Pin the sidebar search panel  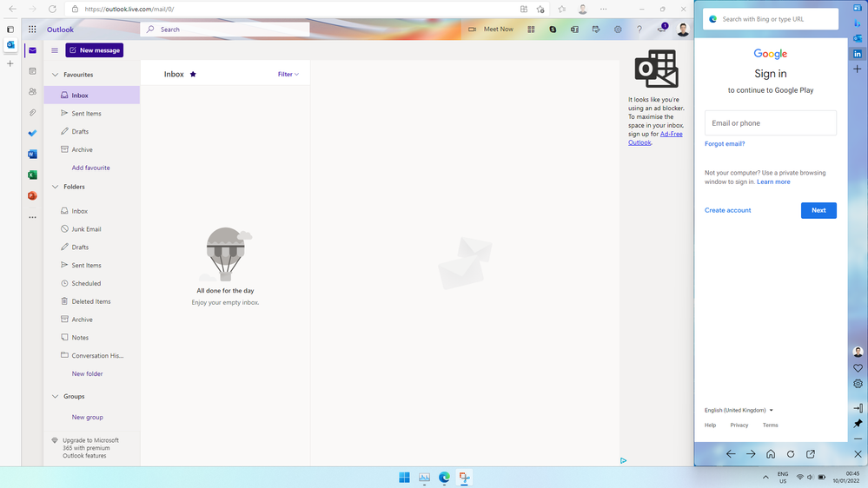pyautogui.click(x=858, y=423)
